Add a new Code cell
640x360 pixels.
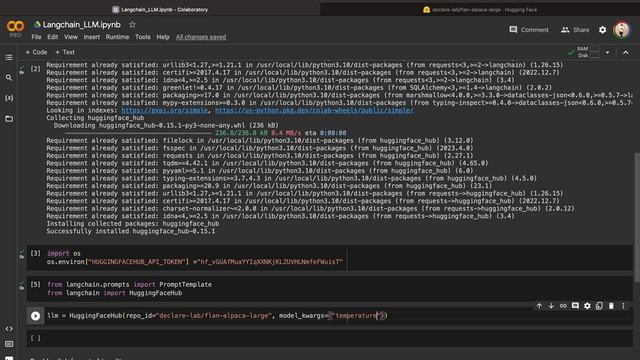tap(36, 52)
